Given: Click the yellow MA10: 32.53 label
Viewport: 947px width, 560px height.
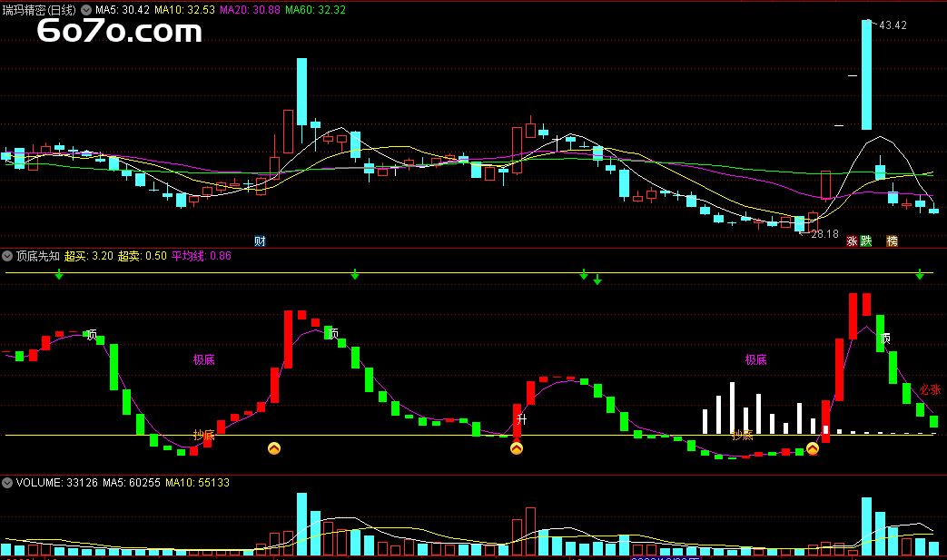Looking at the screenshot, I should pyautogui.click(x=185, y=10).
